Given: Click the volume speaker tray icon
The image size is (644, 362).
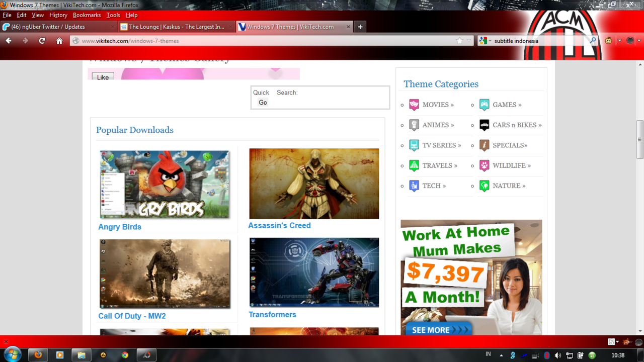Looking at the screenshot, I should 558,355.
